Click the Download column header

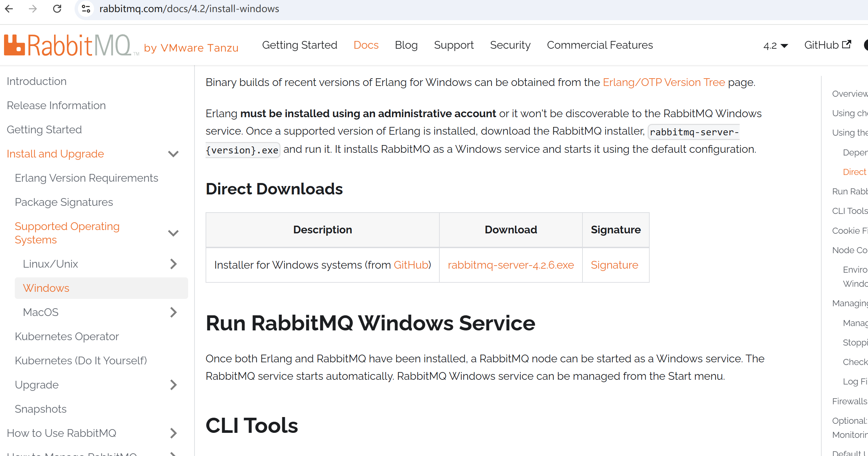click(511, 230)
